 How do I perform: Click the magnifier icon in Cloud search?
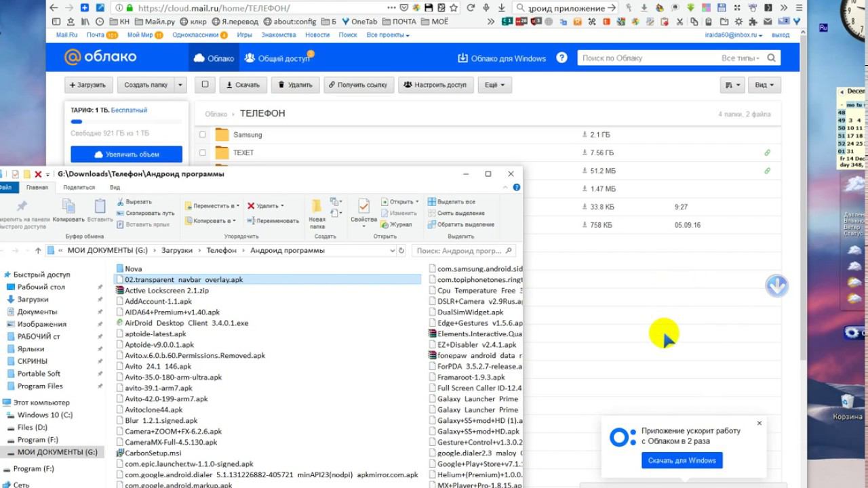[x=772, y=58]
